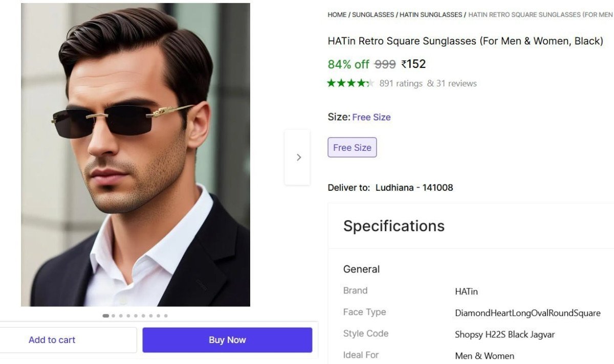The image size is (614, 364).
Task: Select the Free Size chip
Action: point(352,147)
